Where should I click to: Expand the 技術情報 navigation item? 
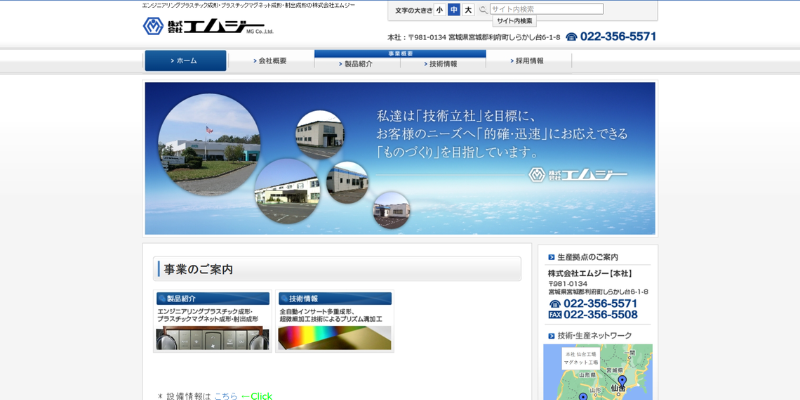(443, 64)
